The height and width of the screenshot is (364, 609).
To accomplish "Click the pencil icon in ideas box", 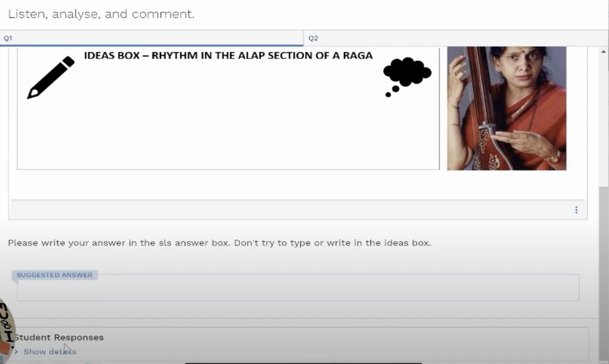I will click(x=51, y=77).
